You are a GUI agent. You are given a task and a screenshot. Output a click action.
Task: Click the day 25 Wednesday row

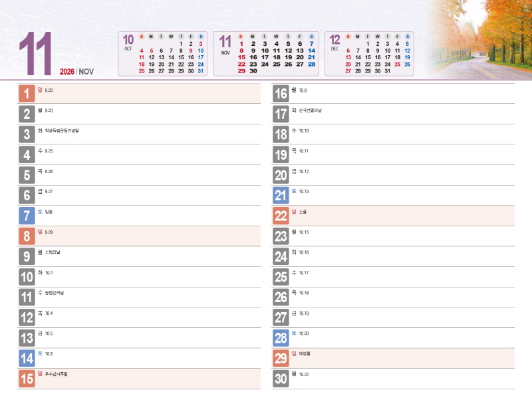click(399, 277)
